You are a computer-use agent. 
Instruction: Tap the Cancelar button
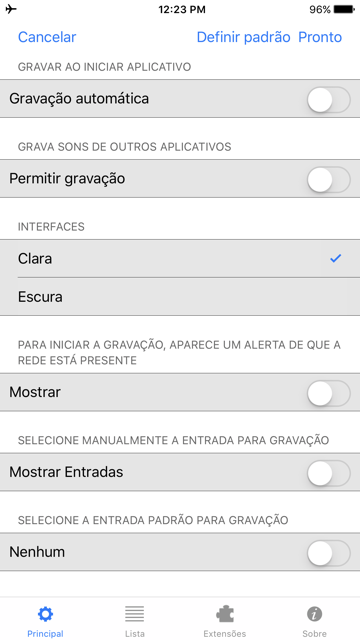(47, 37)
